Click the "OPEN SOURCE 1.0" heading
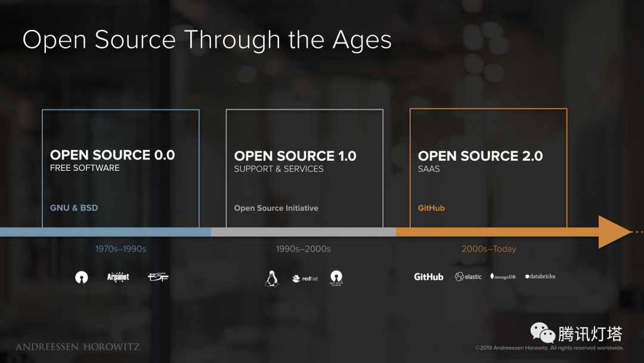The width and height of the screenshot is (644, 363). pyautogui.click(x=295, y=156)
